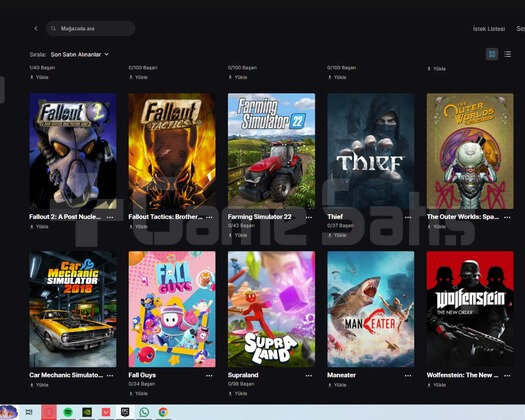Open WhatsApp from the taskbar

pos(144,412)
